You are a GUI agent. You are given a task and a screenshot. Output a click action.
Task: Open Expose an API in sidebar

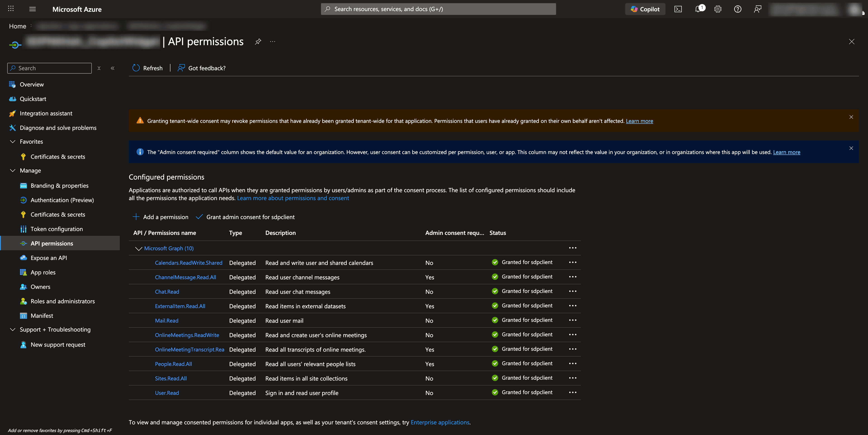pos(49,258)
